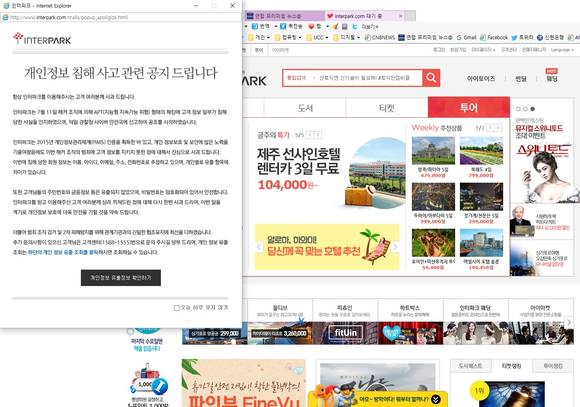Image resolution: width=580 pixels, height=407 pixels.
Task: Select the red 투어 (Tour) tab
Action: coord(469,107)
